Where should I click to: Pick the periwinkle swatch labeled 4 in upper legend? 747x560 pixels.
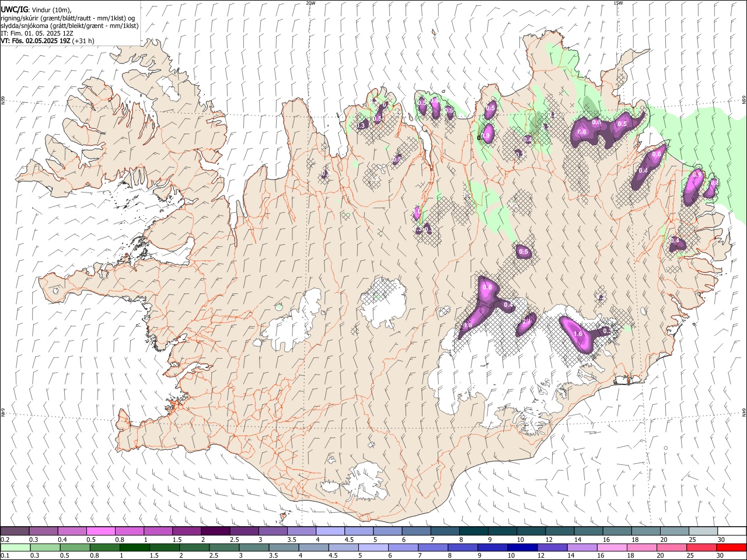coord(330,531)
